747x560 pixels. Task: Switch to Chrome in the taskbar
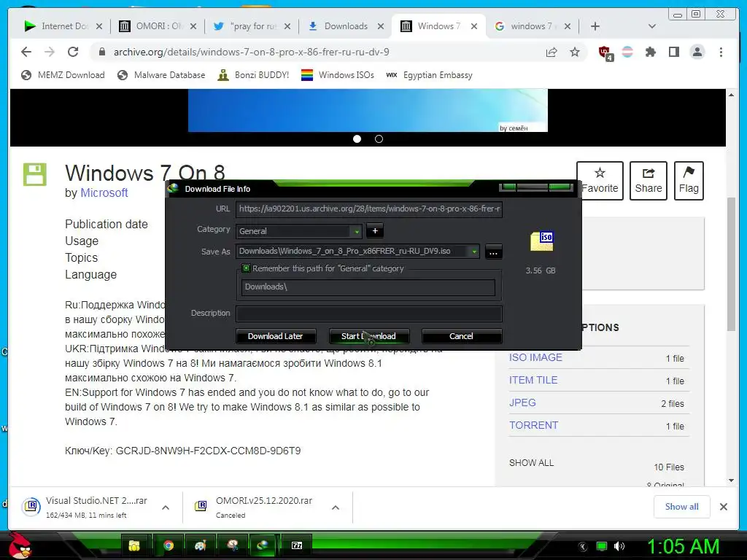pyautogui.click(x=169, y=545)
